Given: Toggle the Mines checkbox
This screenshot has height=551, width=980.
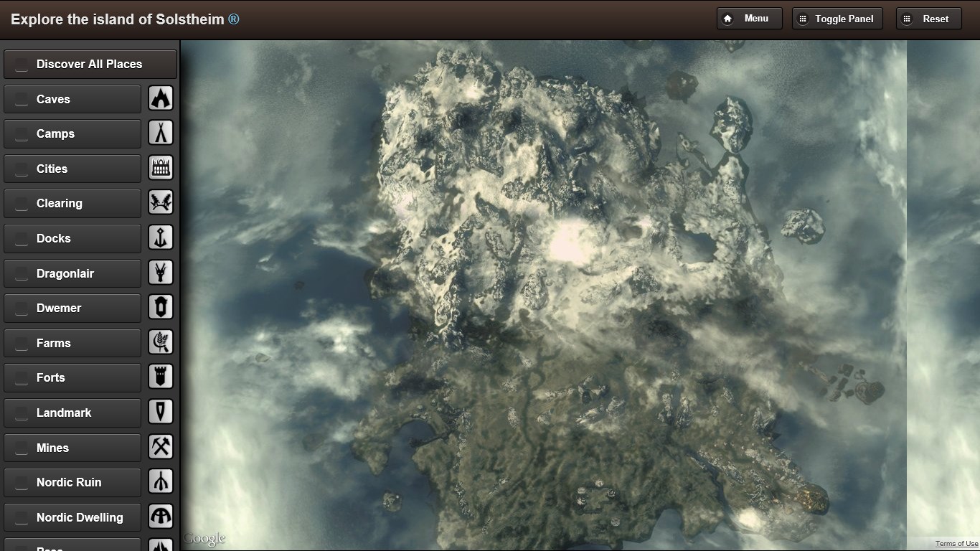Looking at the screenshot, I should pyautogui.click(x=22, y=448).
